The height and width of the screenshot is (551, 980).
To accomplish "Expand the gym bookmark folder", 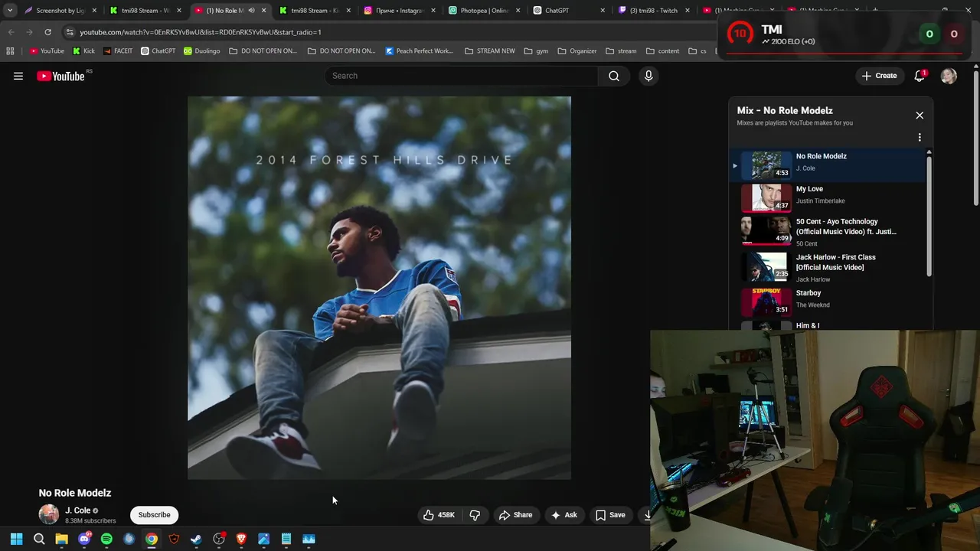I will (x=536, y=51).
